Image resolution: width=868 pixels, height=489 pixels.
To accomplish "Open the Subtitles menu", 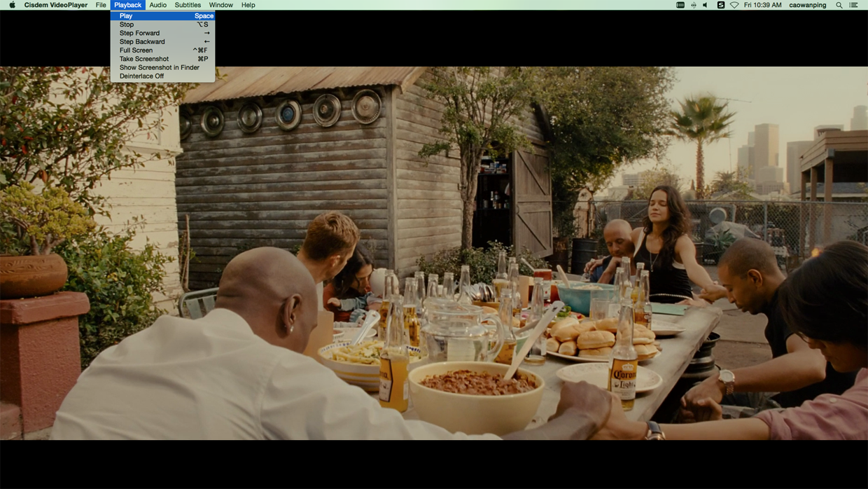I will [188, 5].
